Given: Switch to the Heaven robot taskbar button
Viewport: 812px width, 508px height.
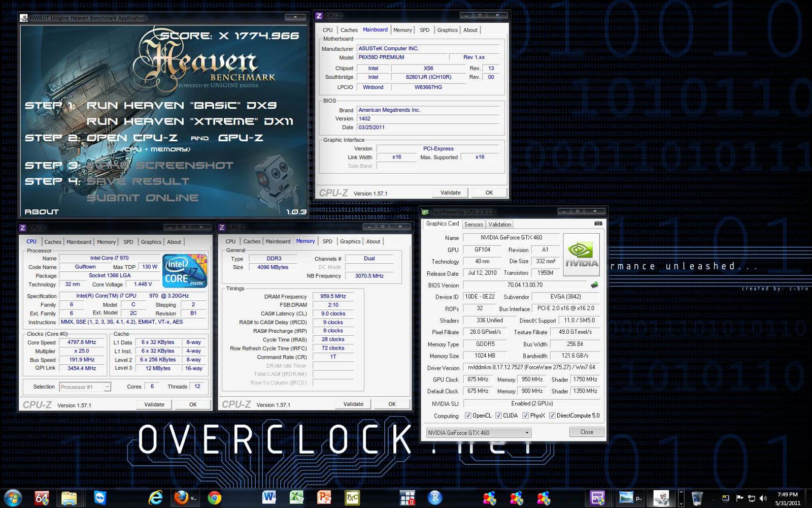Looking at the screenshot, I should pyautogui.click(x=661, y=498).
